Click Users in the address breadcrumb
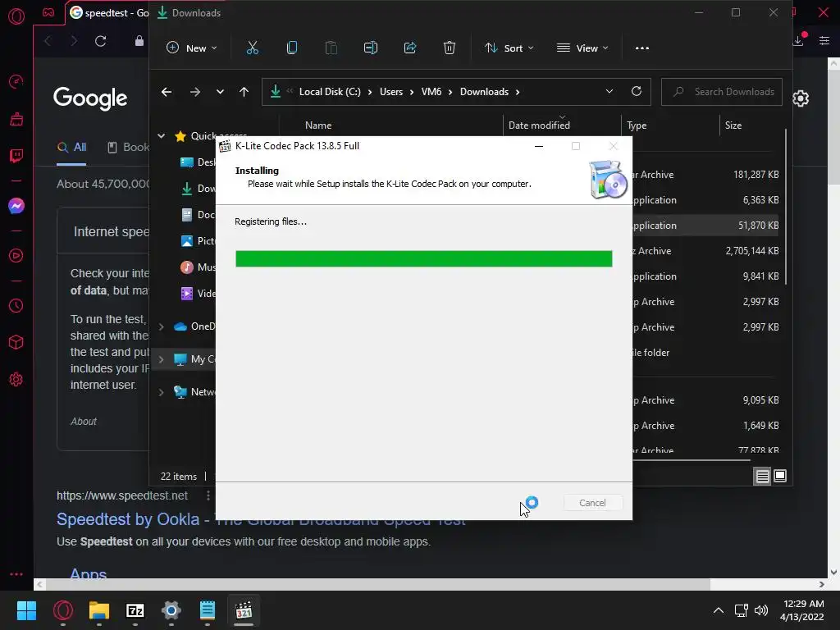The width and height of the screenshot is (840, 630). click(391, 92)
